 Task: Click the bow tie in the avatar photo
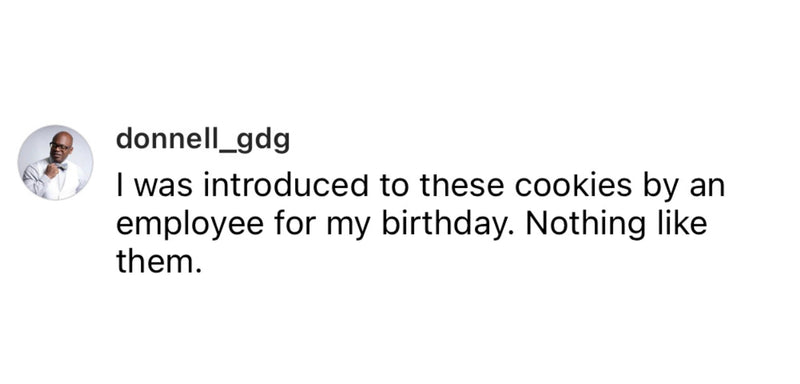(61, 166)
